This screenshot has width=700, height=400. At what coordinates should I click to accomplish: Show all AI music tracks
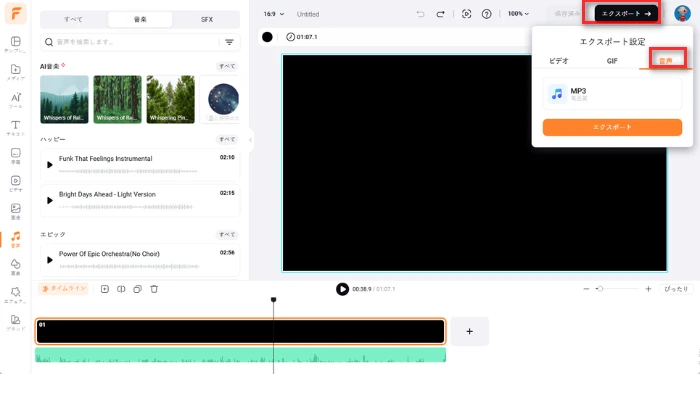(x=227, y=66)
